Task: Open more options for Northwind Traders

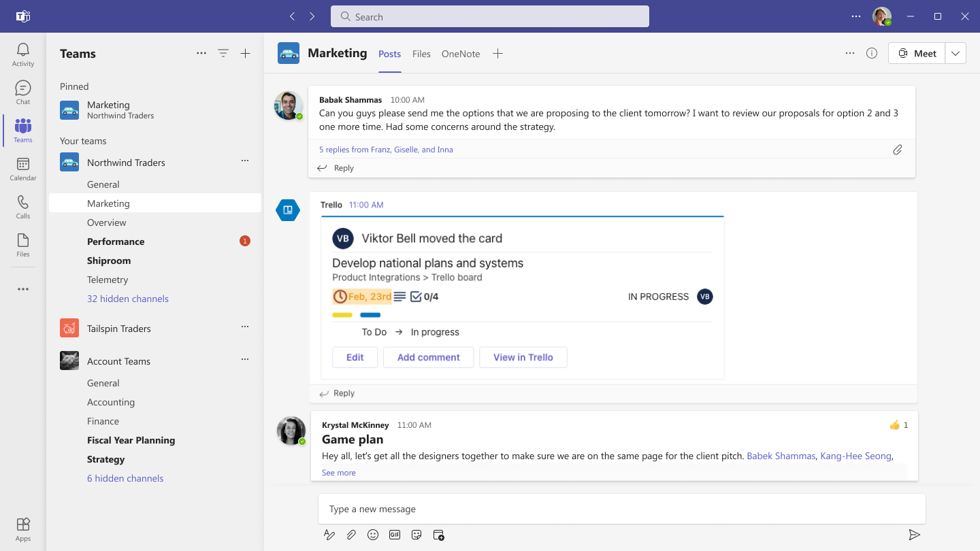Action: tap(245, 161)
